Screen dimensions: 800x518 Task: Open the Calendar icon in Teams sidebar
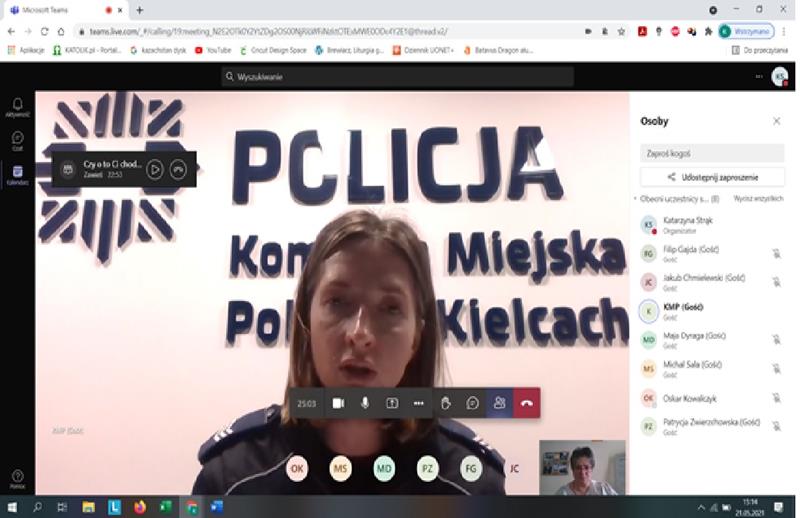coord(17,175)
